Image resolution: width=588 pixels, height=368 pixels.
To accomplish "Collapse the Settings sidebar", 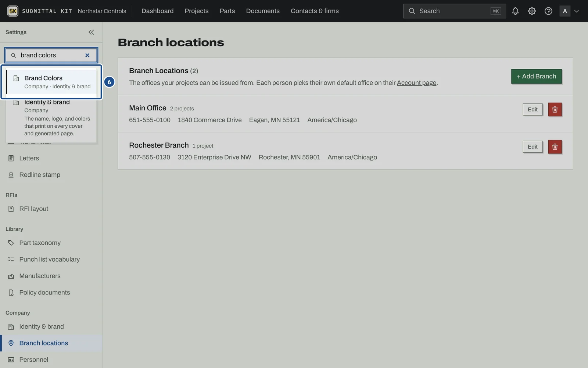I will (x=91, y=32).
